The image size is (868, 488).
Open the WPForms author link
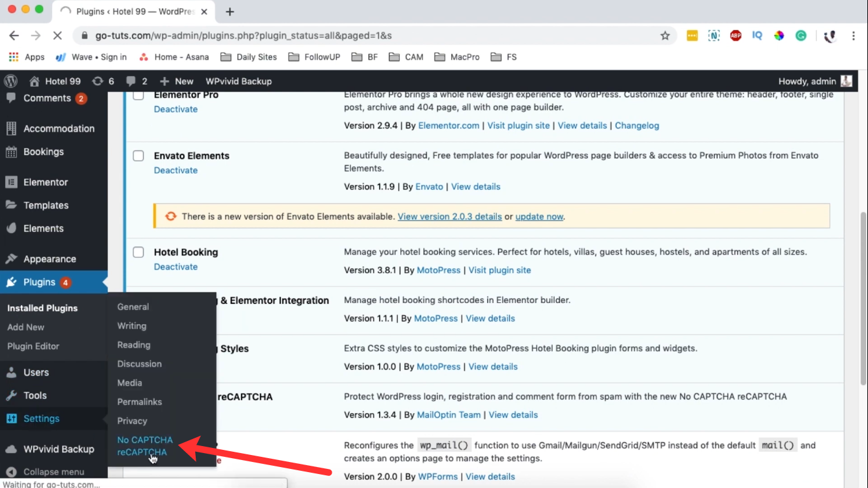click(x=438, y=477)
